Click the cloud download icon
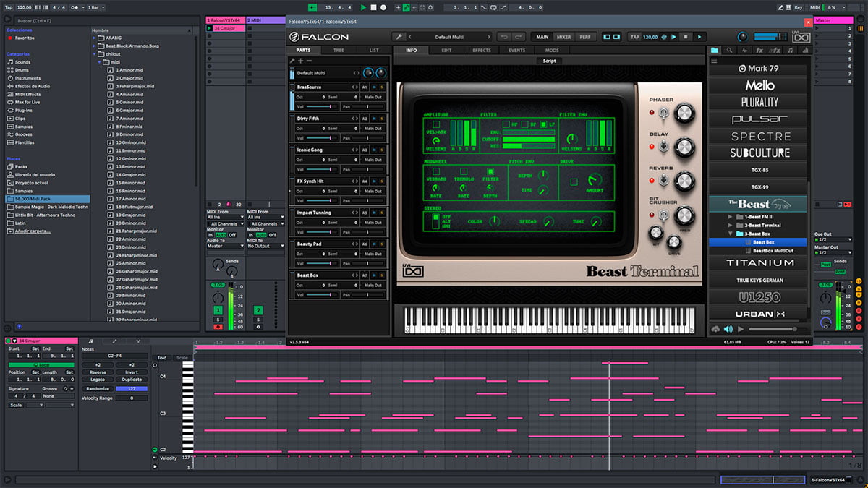The height and width of the screenshot is (488, 868). [715, 329]
